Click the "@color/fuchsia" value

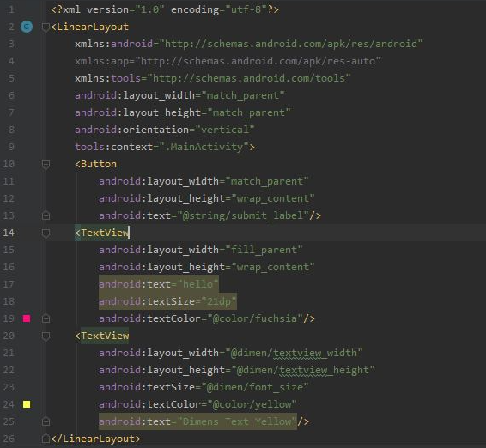coord(255,318)
